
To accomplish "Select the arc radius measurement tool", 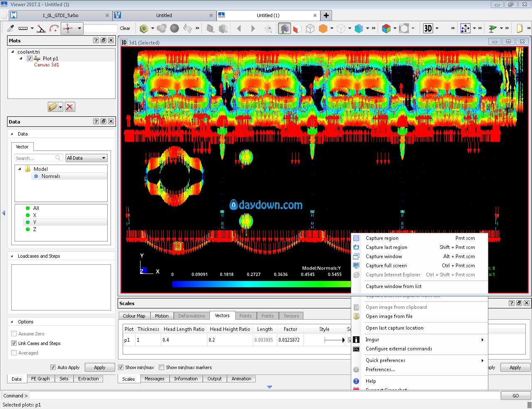I will [54, 28].
